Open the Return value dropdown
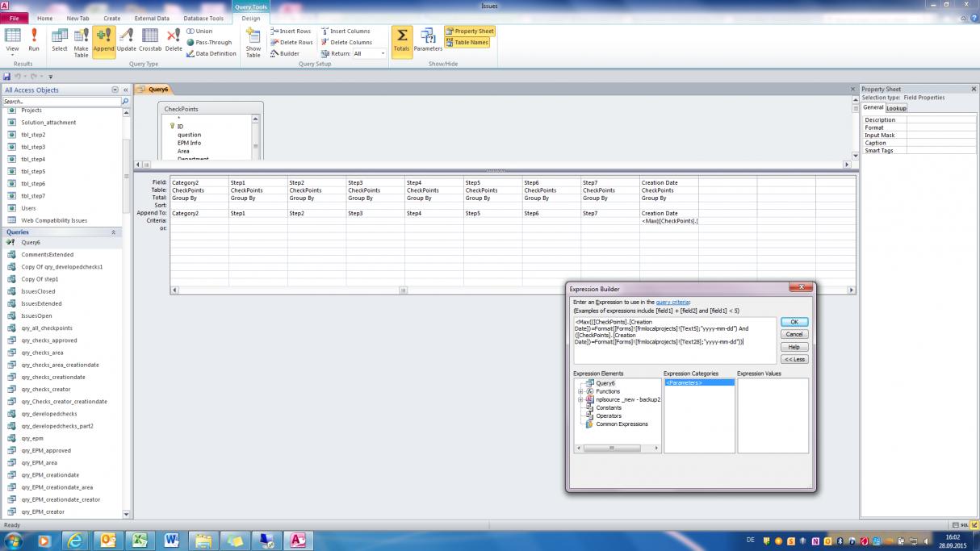Viewport: 980px width, 551px height. click(x=383, y=54)
